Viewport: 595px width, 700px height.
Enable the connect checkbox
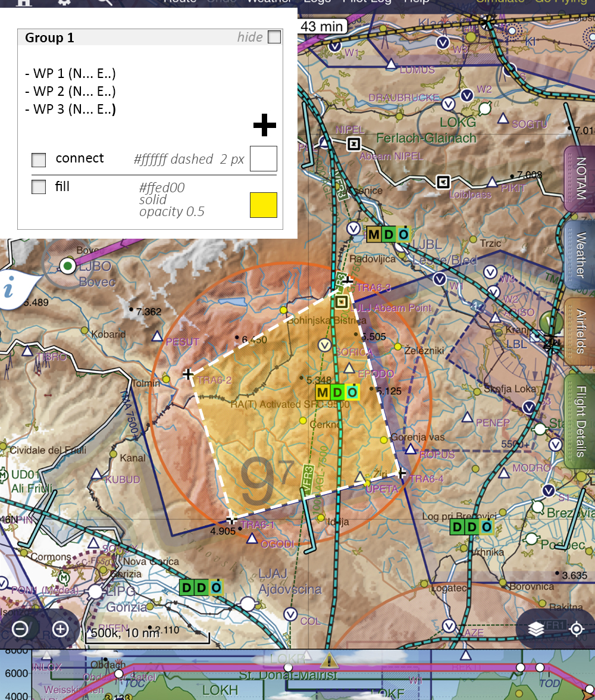click(x=39, y=160)
